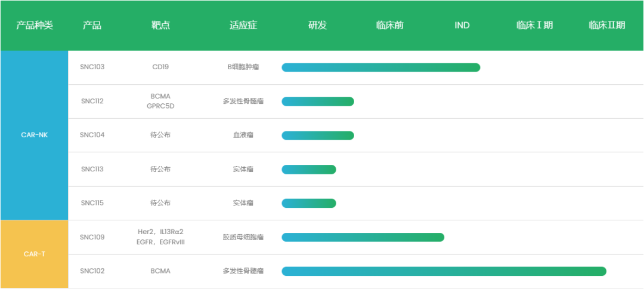This screenshot has width=644, height=289.
Task: Open product SNC103
Action: click(92, 67)
